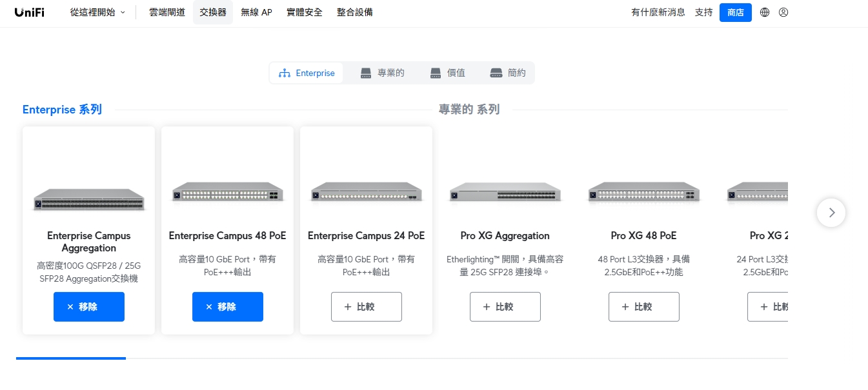Screen dimensions: 868x390
Task: Remove Enterprise Campus 48 PoE from comparison
Action: (x=228, y=307)
